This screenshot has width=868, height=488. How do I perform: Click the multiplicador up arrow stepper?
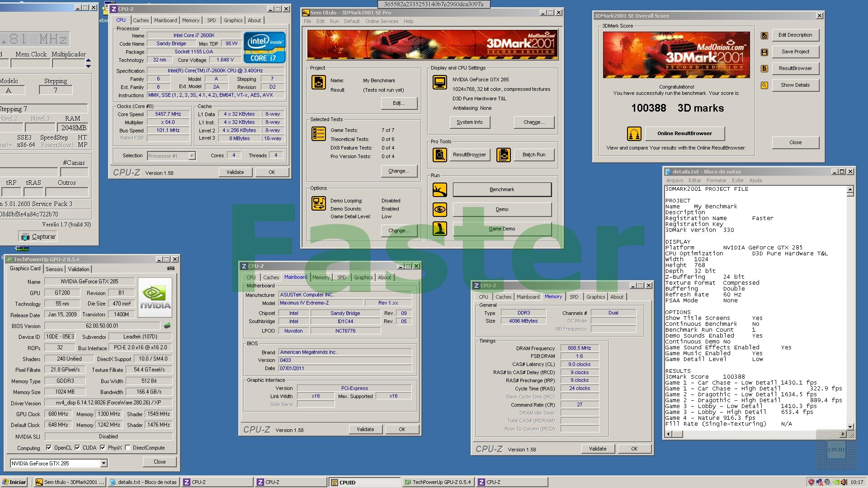point(88,60)
